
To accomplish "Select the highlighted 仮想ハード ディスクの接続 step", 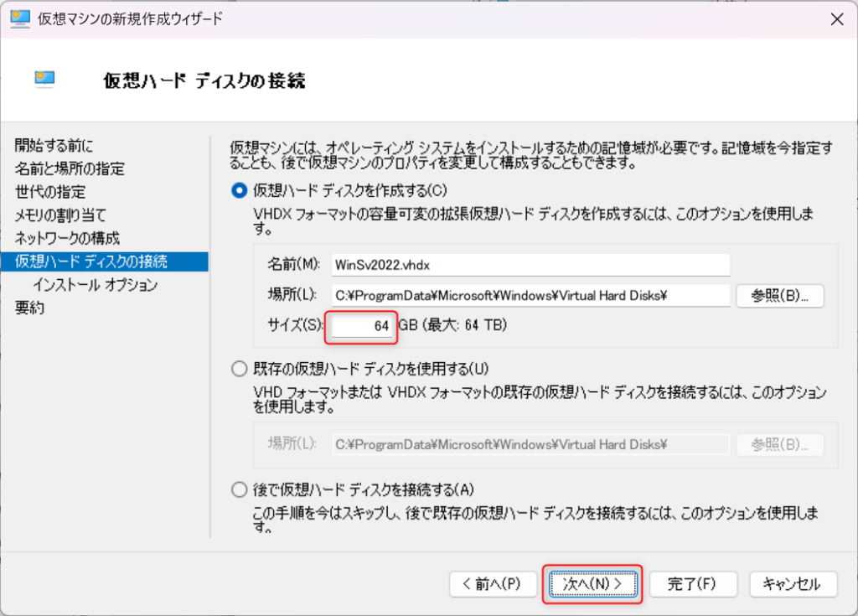I will 91,261.
